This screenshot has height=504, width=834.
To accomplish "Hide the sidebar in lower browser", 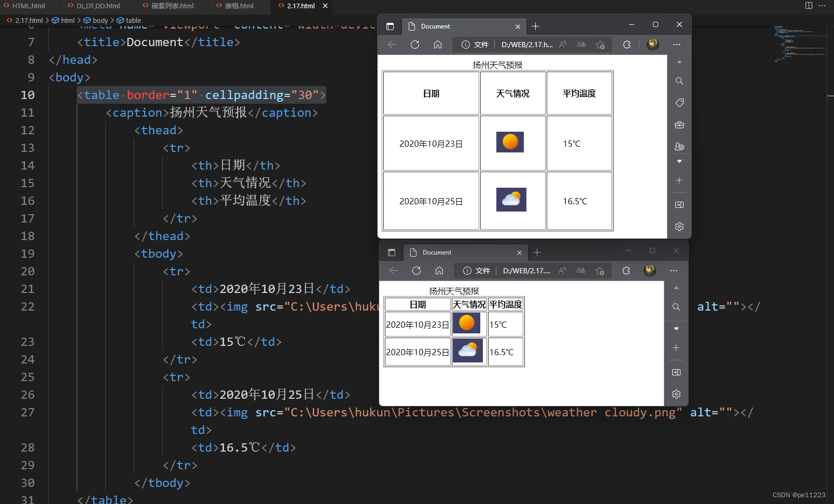I will (676, 372).
